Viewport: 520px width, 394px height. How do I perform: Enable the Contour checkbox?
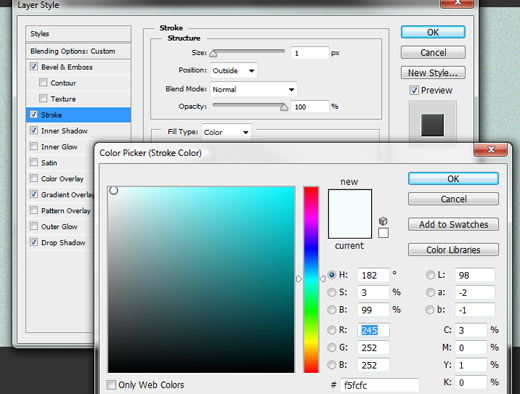(x=43, y=82)
